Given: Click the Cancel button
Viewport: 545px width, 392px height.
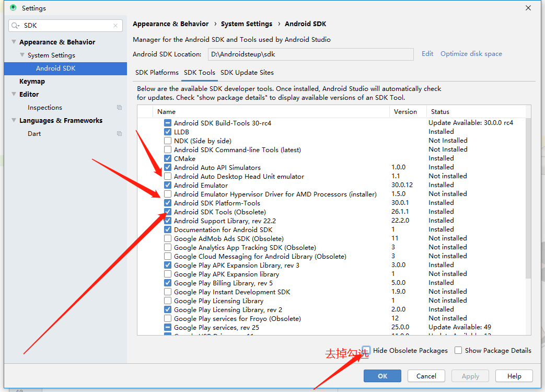Looking at the screenshot, I should click(x=426, y=376).
